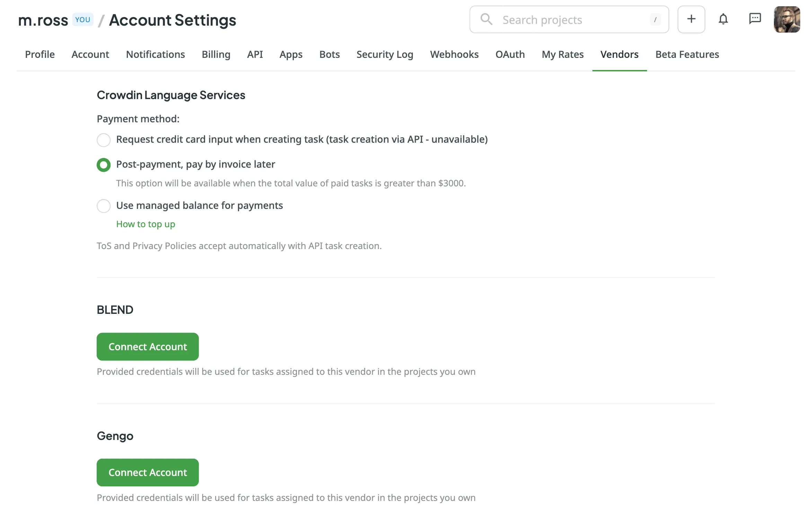View the Security Log tab

tap(385, 54)
